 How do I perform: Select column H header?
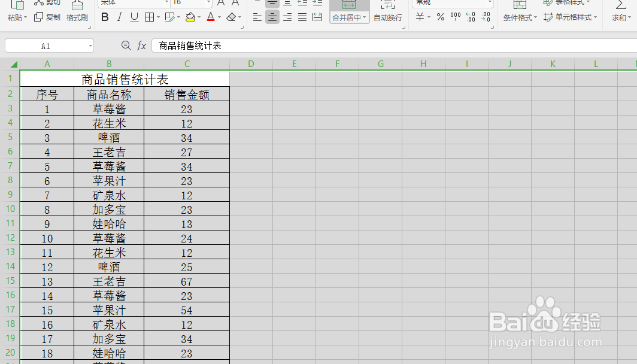423,64
